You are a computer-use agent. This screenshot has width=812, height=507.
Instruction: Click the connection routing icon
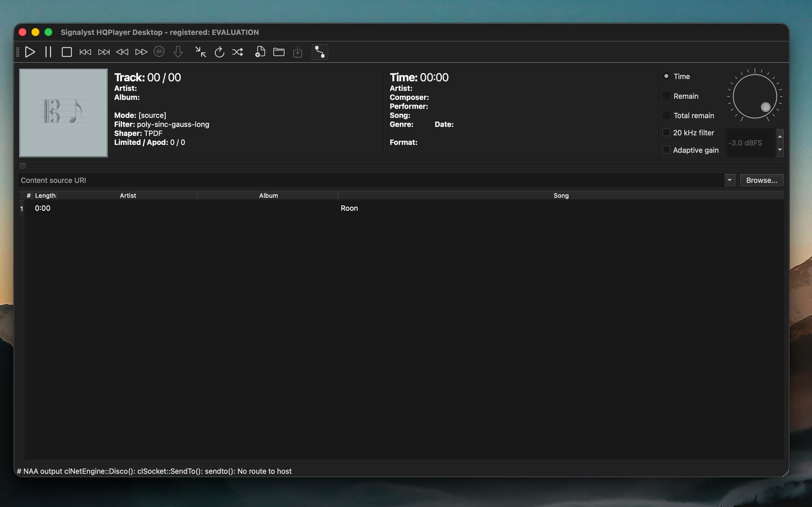pos(320,52)
